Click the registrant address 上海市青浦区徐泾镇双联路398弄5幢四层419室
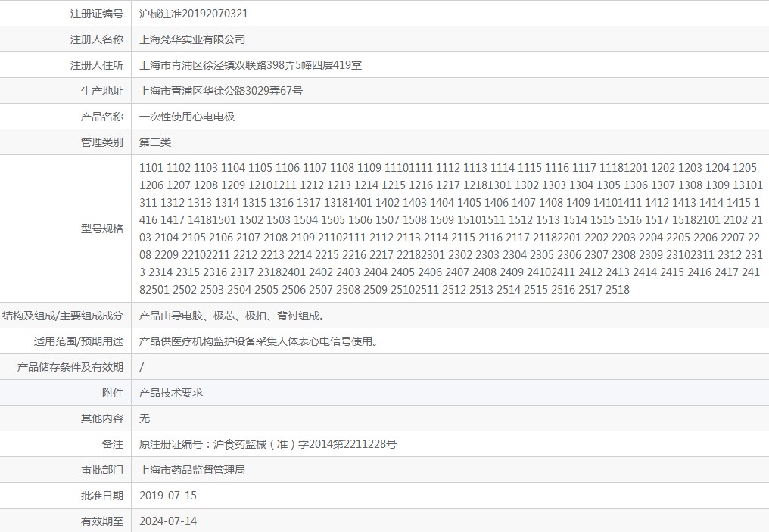Viewport: 769px width, 532px height. pos(251,65)
